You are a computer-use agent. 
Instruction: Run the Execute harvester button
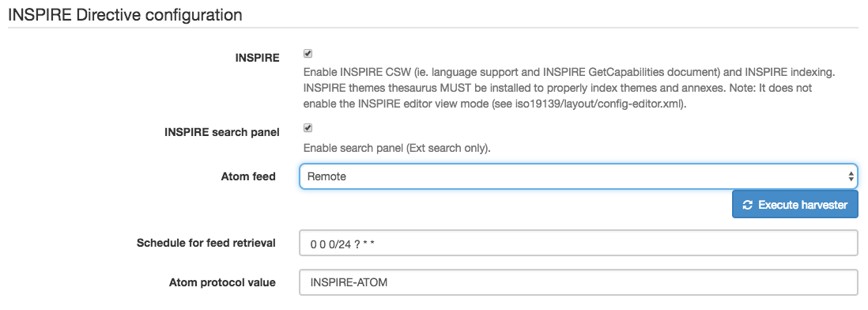coord(795,205)
